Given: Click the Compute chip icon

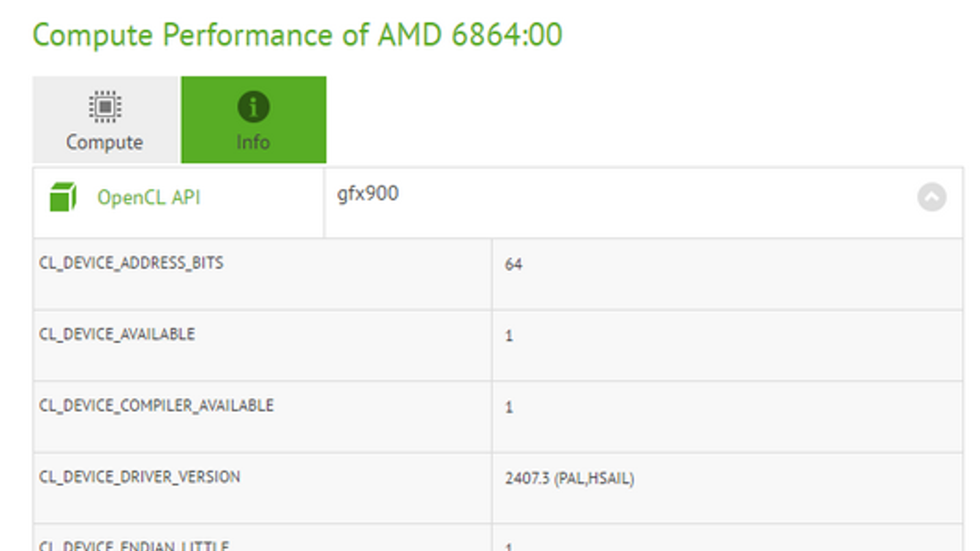Looking at the screenshot, I should coord(105,107).
